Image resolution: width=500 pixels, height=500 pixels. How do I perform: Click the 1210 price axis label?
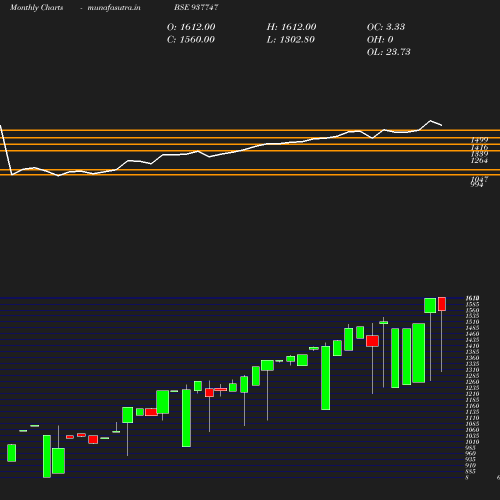coord(472,394)
